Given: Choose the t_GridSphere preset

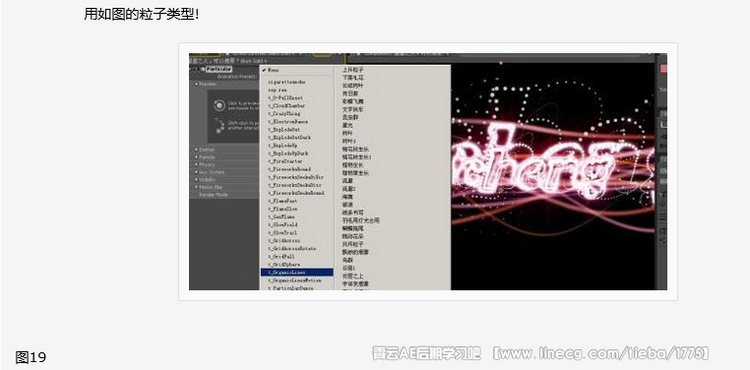Looking at the screenshot, I should pyautogui.click(x=284, y=264).
